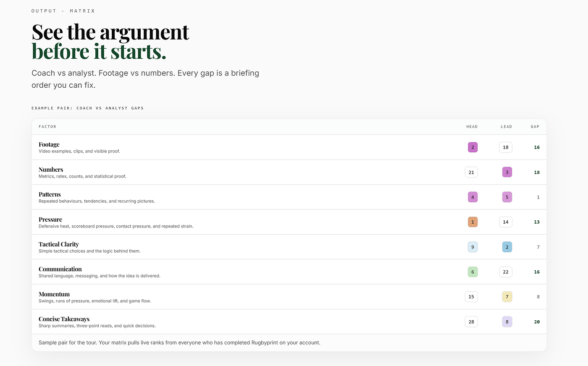Image resolution: width=588 pixels, height=366 pixels.
Task: Click the Communication description about shared language
Action: 100,276
